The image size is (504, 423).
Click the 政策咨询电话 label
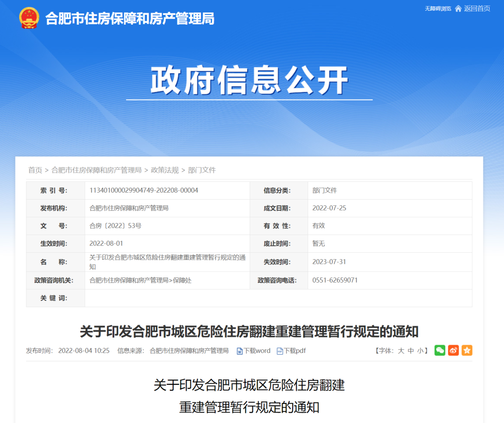(x=277, y=280)
